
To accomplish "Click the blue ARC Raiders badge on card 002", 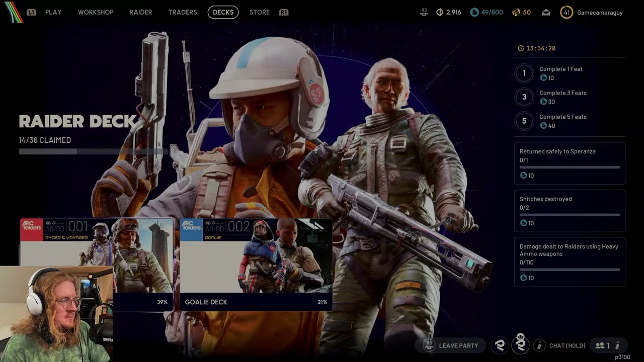I will pos(191,230).
